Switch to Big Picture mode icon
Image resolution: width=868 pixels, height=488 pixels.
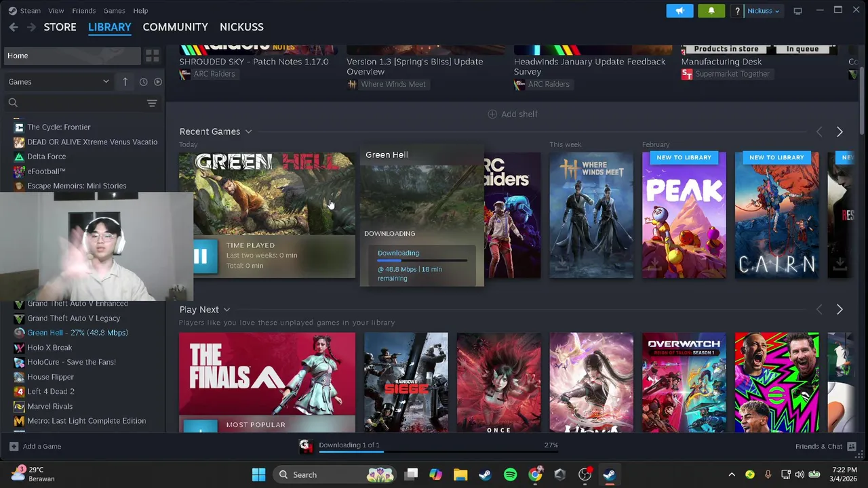798,11
